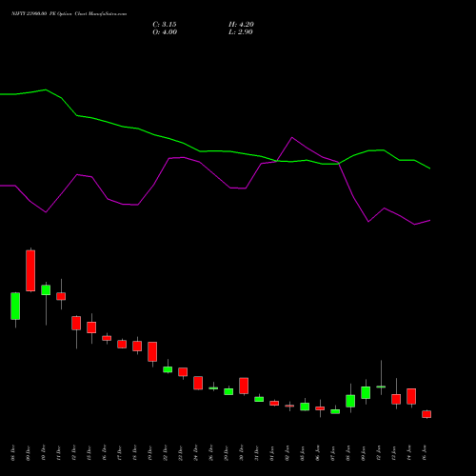Image resolution: width=476 pixels, height=476 pixels.
Task: Click the '09 Jan' date axis label
Action: click(364, 453)
